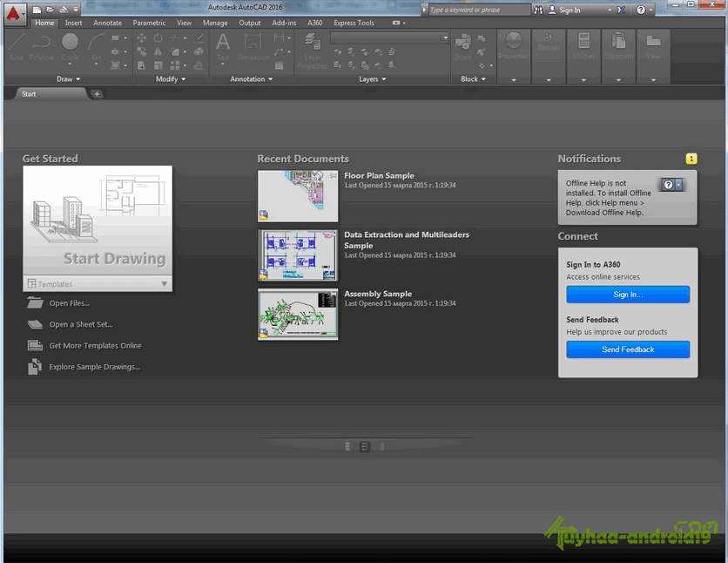728x563 pixels.
Task: Switch to the Manage ribbon tab
Action: 215,23
